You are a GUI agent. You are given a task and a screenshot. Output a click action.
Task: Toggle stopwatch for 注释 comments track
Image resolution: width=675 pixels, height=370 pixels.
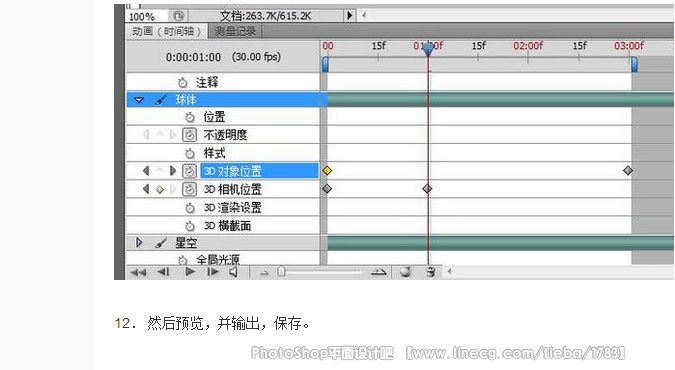[x=183, y=82]
